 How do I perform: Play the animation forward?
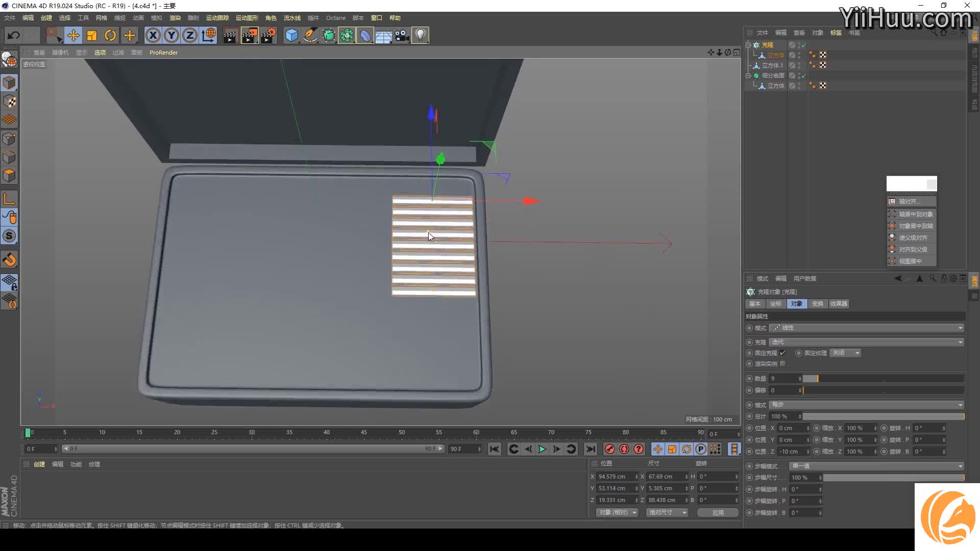click(x=542, y=449)
